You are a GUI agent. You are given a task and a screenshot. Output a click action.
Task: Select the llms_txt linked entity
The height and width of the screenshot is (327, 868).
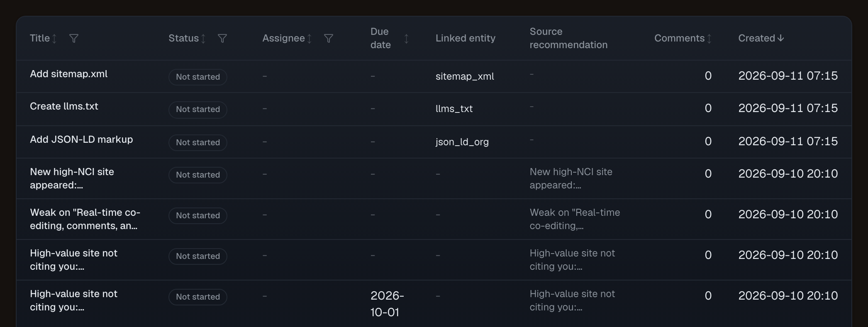(454, 109)
